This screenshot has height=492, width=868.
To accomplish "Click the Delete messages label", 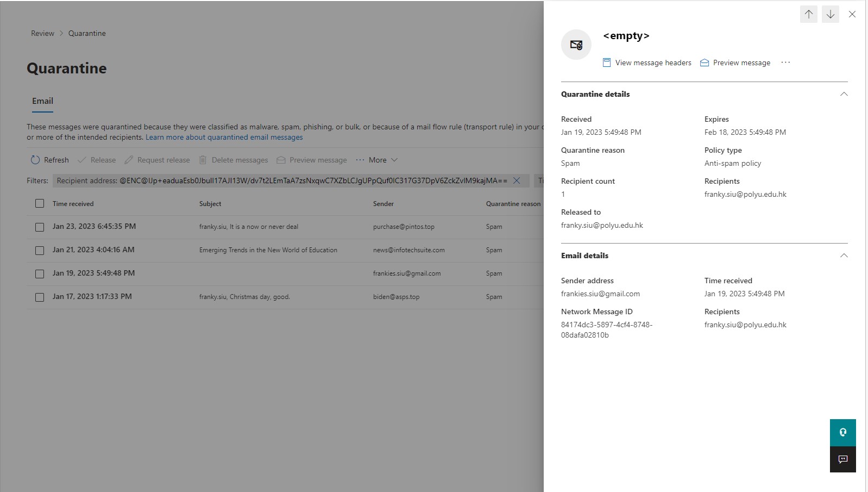I will (x=240, y=160).
